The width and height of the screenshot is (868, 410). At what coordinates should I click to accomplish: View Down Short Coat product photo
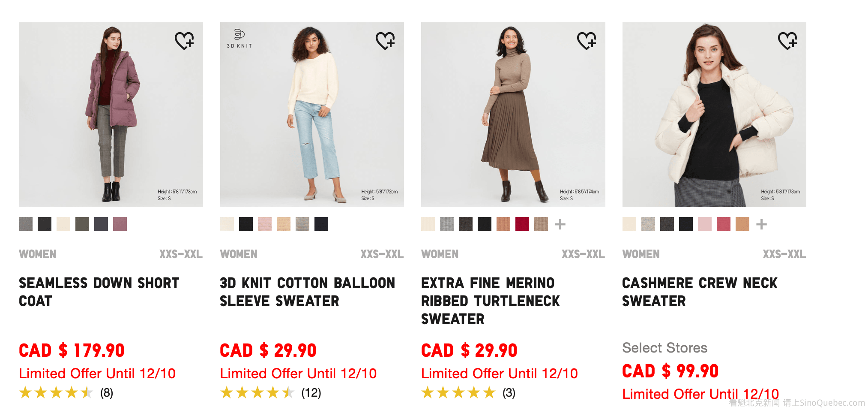point(111,115)
